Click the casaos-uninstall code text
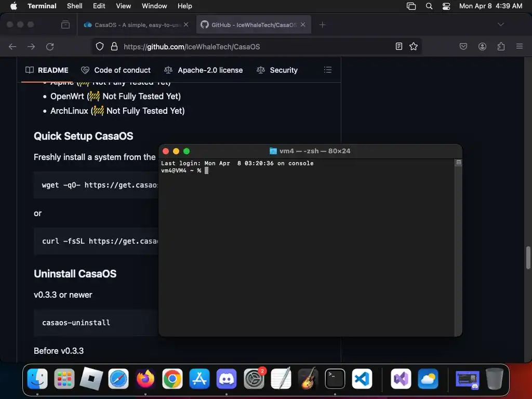The image size is (532, 399). (76, 323)
